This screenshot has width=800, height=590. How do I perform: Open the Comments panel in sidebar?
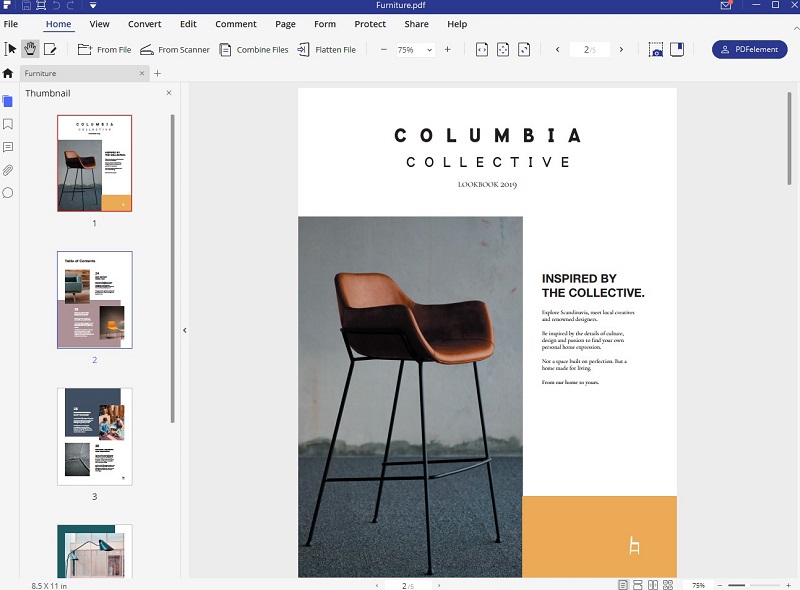pos(8,147)
